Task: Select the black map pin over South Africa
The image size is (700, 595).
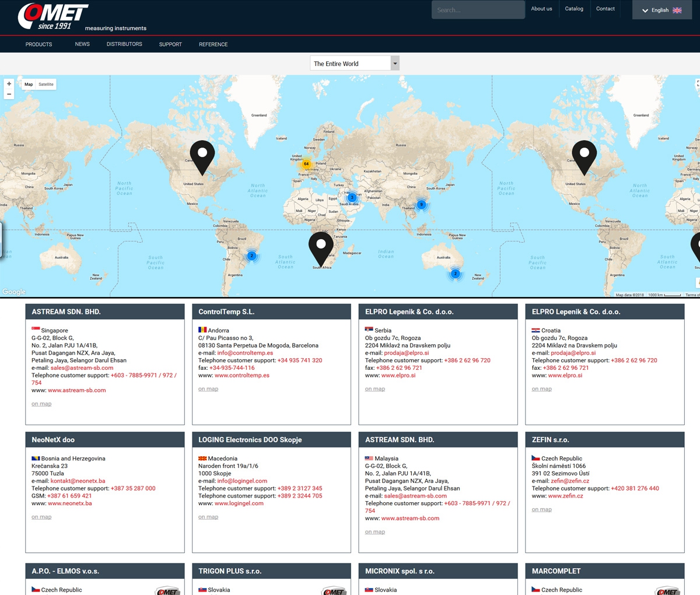Action: click(x=321, y=249)
